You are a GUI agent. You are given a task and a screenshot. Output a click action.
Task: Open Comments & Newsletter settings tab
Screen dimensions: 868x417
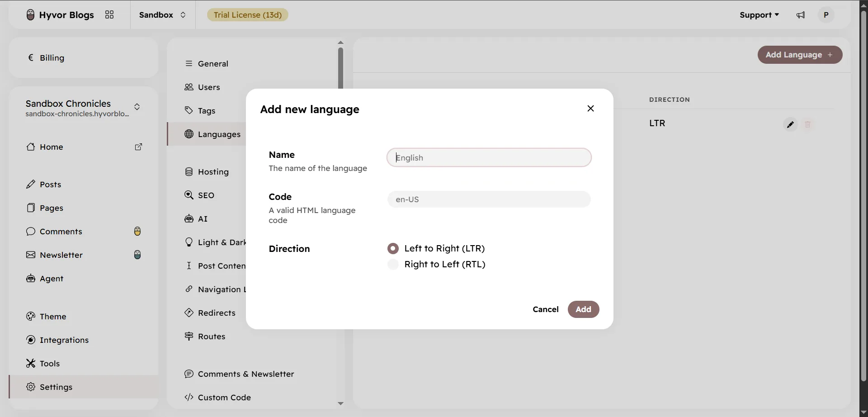(x=239, y=374)
